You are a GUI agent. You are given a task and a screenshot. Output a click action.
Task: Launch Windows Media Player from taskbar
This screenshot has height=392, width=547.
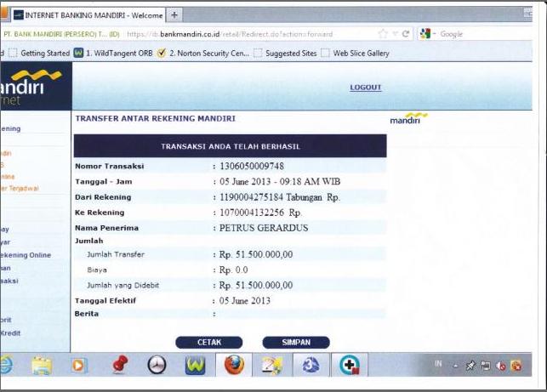coord(79,366)
